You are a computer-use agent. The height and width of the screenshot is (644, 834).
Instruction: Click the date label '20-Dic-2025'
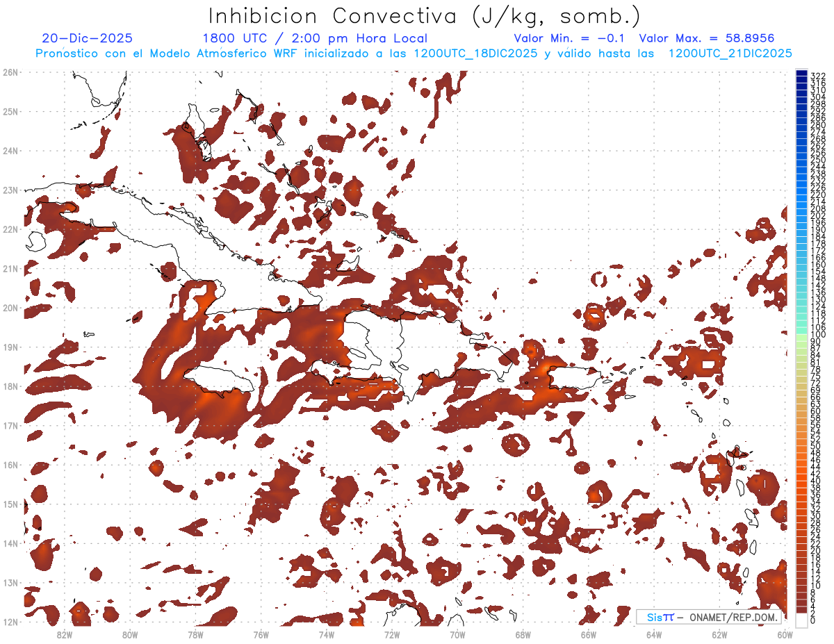click(x=87, y=38)
